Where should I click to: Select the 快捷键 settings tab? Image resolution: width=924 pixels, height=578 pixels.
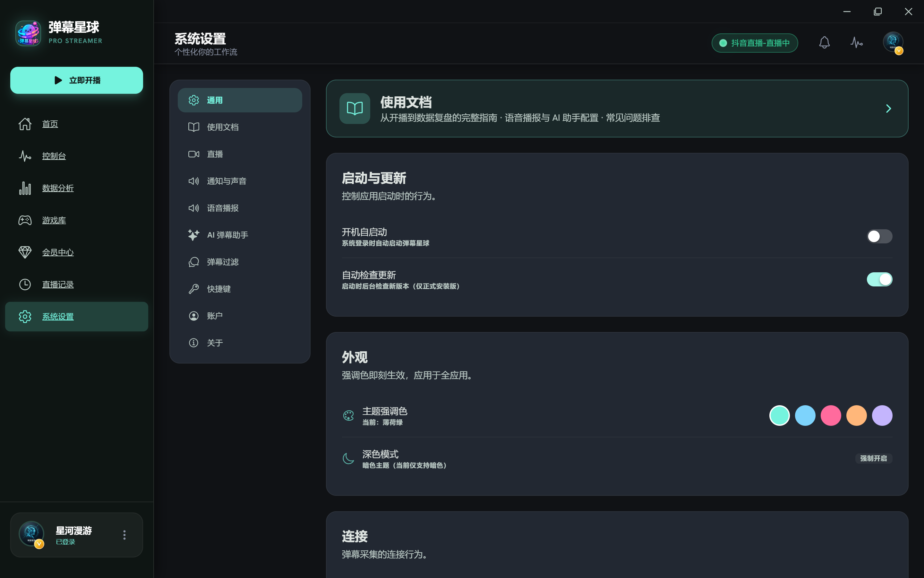tap(240, 289)
